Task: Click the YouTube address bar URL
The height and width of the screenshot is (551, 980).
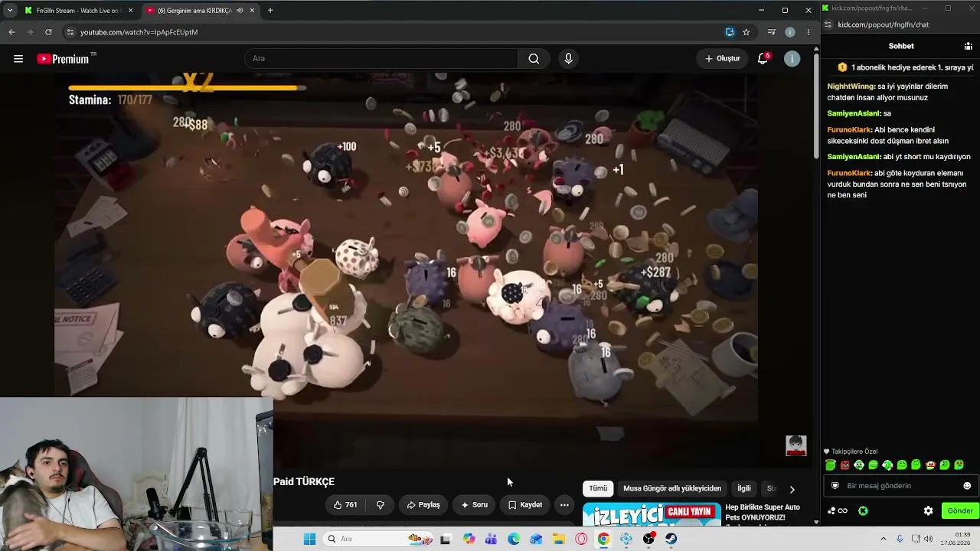Action: (139, 32)
